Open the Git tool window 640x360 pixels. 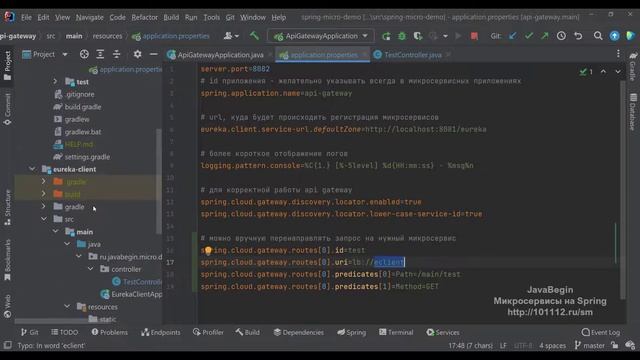29,332
